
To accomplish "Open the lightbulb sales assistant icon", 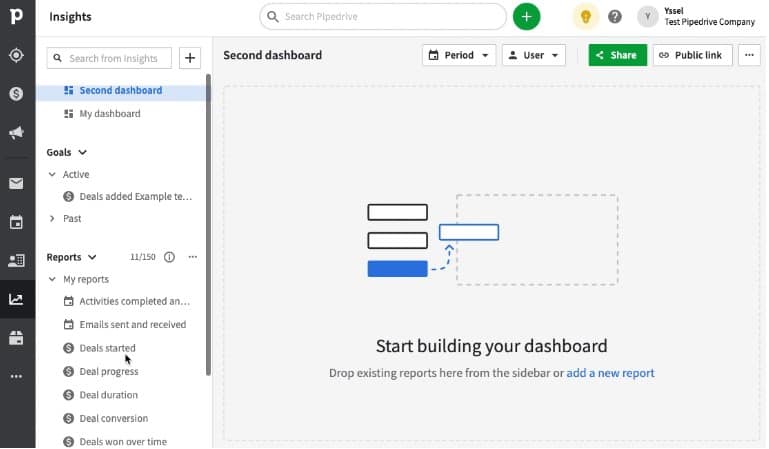I will click(585, 17).
